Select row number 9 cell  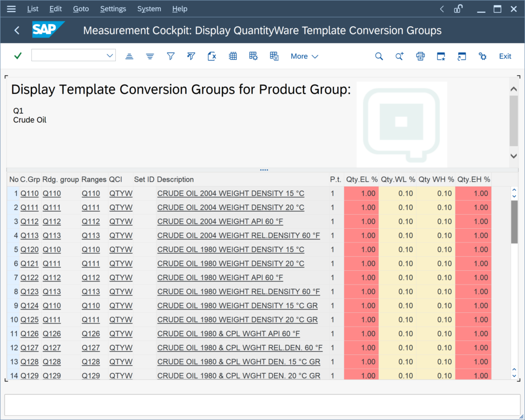click(x=13, y=306)
